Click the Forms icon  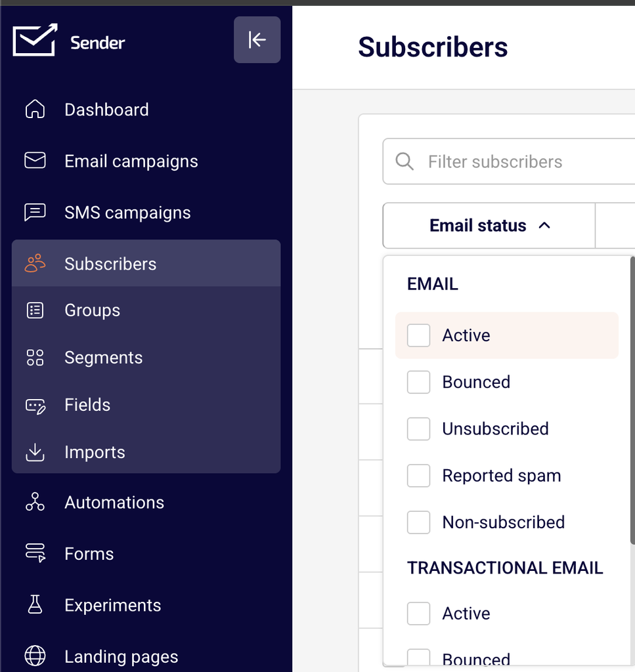click(35, 553)
